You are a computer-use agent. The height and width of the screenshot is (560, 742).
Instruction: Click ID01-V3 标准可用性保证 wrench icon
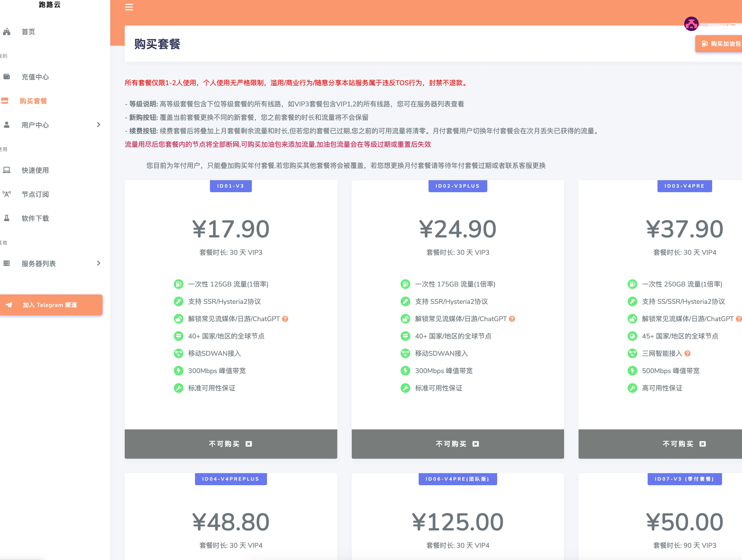point(178,388)
